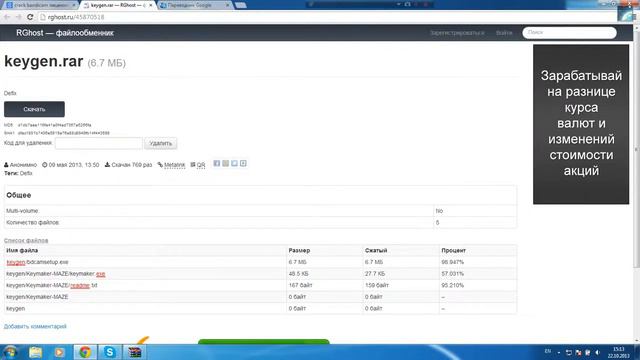This screenshot has height=360, width=640.
Task: Click the taskbar clock showing 15:13
Action: (x=619, y=352)
